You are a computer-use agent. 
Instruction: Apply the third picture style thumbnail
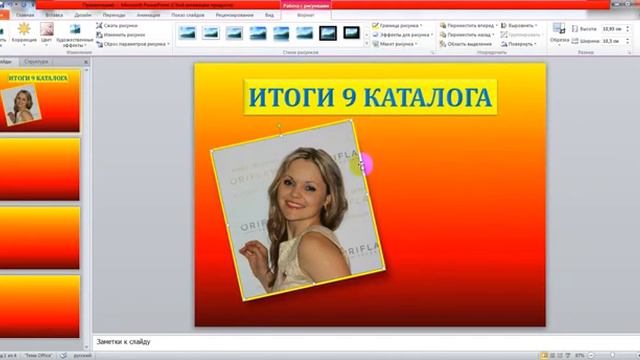click(234, 33)
